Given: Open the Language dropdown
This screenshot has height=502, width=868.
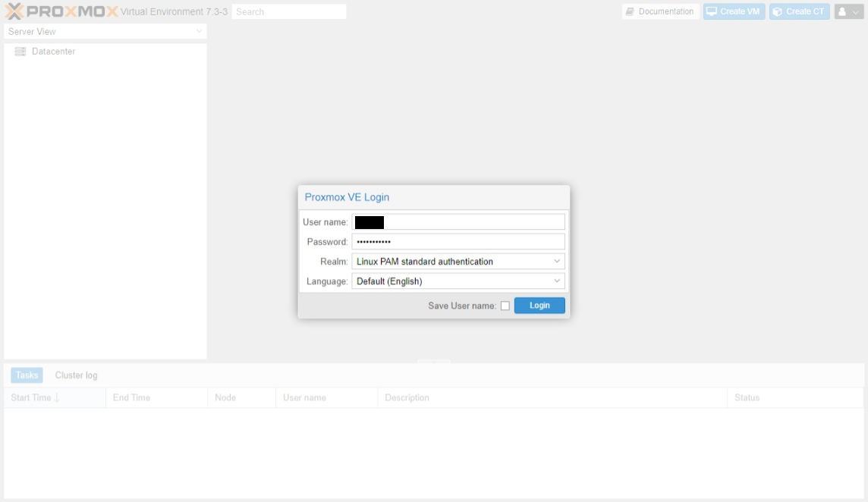Looking at the screenshot, I should point(557,281).
